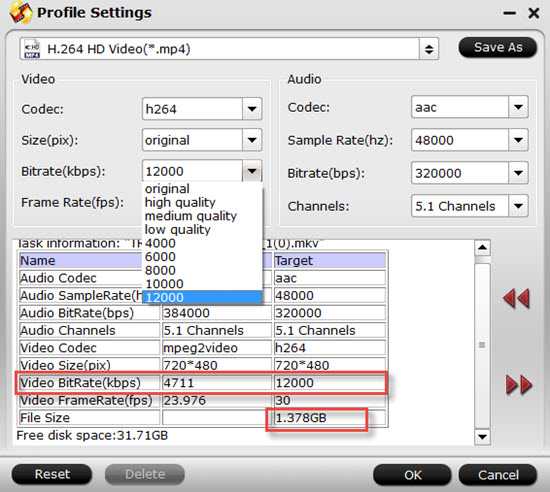Click the HD MP4 format icon

click(32, 49)
